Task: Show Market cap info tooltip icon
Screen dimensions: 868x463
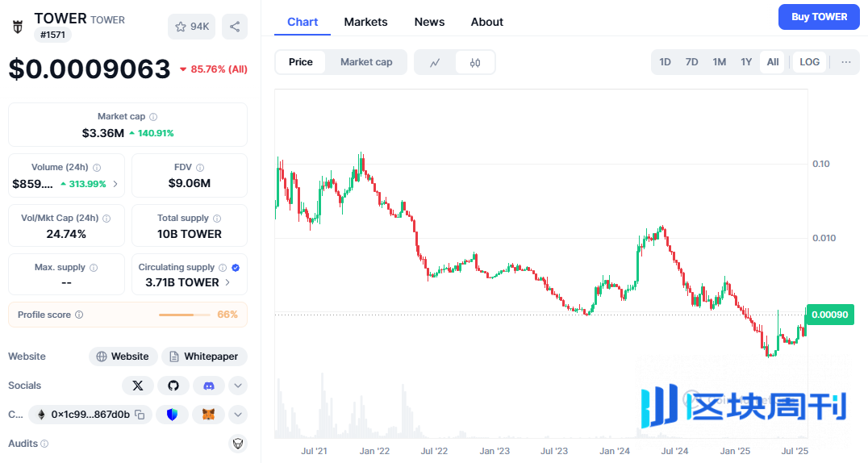Action: click(x=153, y=117)
